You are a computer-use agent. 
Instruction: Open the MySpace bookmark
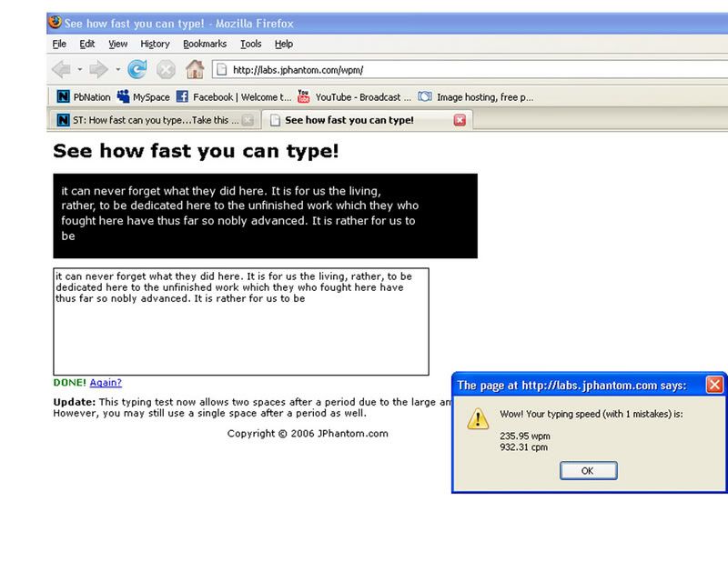(144, 97)
